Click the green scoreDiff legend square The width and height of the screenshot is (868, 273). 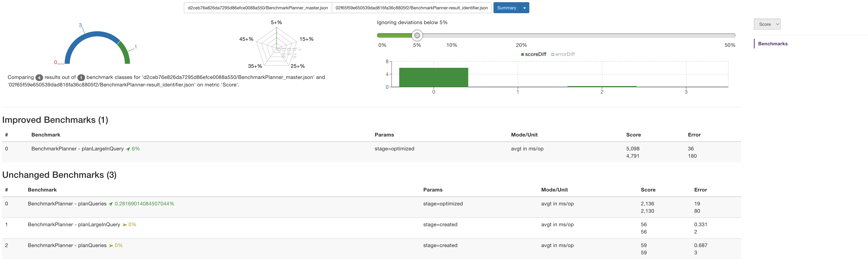[x=522, y=54]
